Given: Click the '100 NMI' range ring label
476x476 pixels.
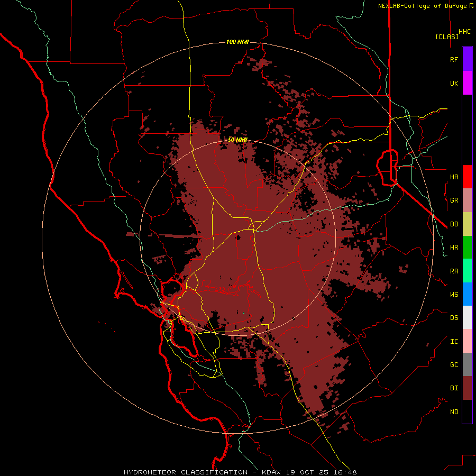Looking at the screenshot, I should pos(237,42).
